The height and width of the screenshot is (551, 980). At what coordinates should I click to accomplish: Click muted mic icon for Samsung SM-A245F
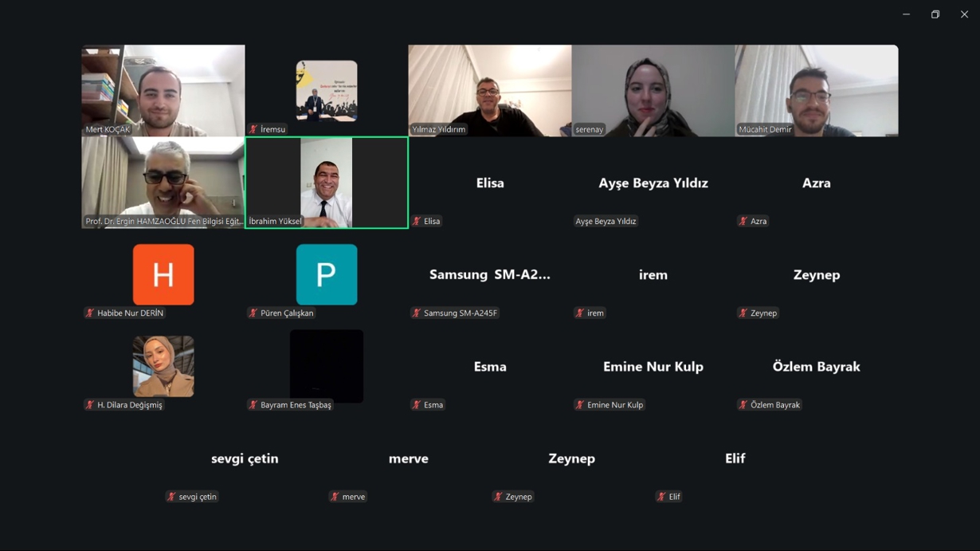[417, 313]
